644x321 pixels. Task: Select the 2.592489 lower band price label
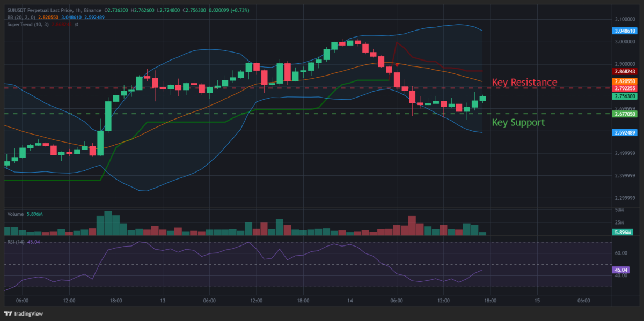click(624, 133)
